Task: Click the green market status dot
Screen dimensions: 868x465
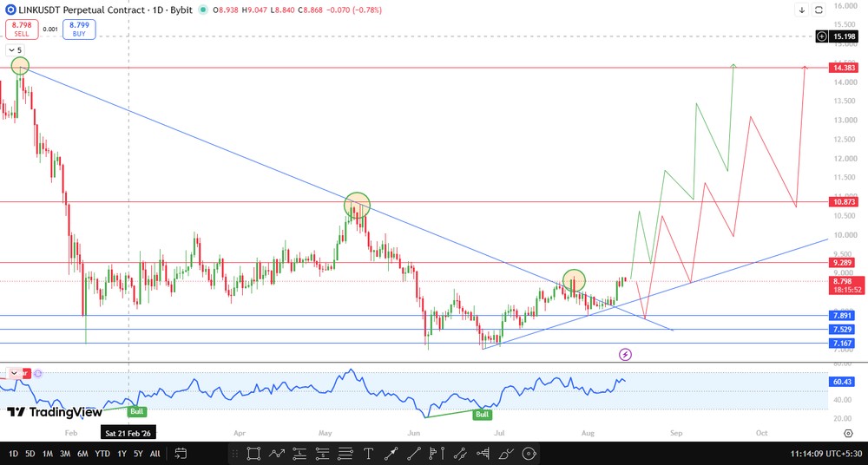Action: (203, 10)
